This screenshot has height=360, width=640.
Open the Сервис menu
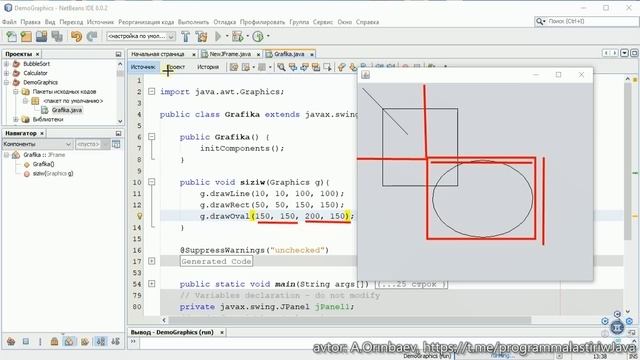(323, 22)
